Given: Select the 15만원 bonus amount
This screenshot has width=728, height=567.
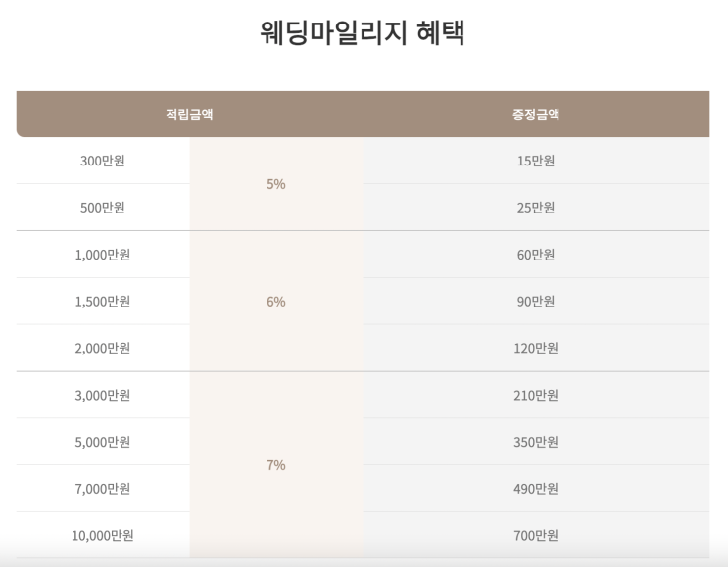Looking at the screenshot, I should pos(535,161).
